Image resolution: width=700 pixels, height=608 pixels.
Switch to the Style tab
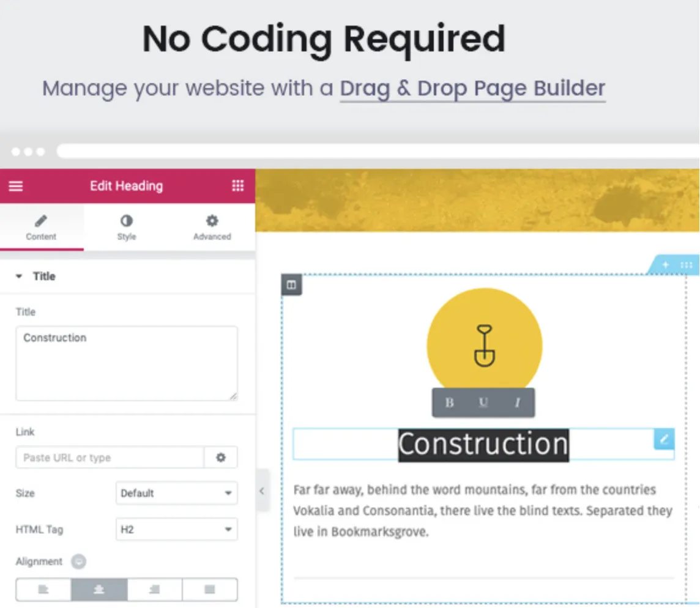pyautogui.click(x=126, y=227)
